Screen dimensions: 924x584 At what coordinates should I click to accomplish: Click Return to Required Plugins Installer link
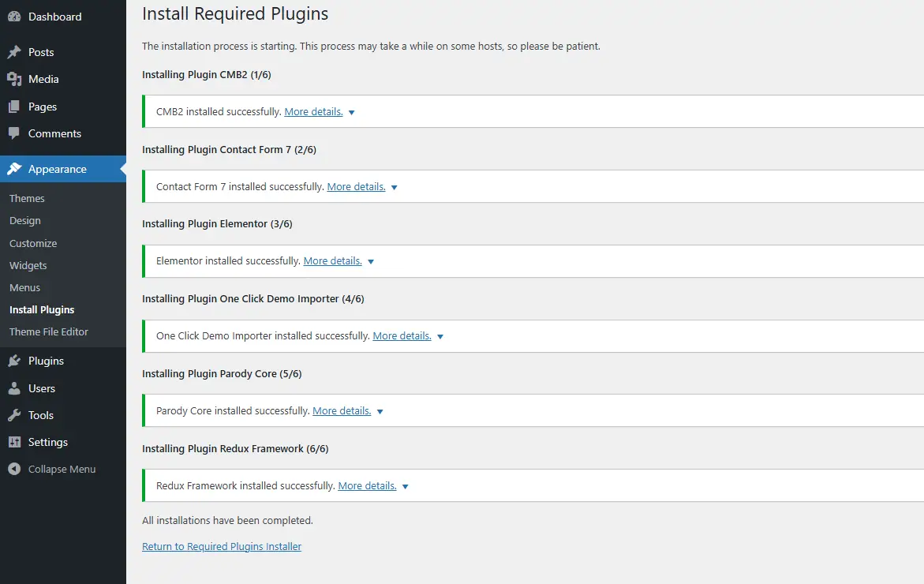point(222,546)
